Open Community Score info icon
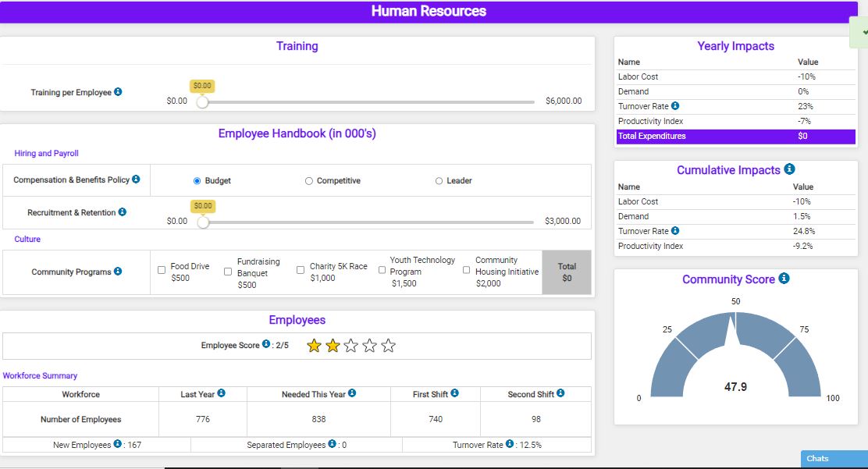Viewport: 868px width, 469px height. pyautogui.click(x=784, y=278)
